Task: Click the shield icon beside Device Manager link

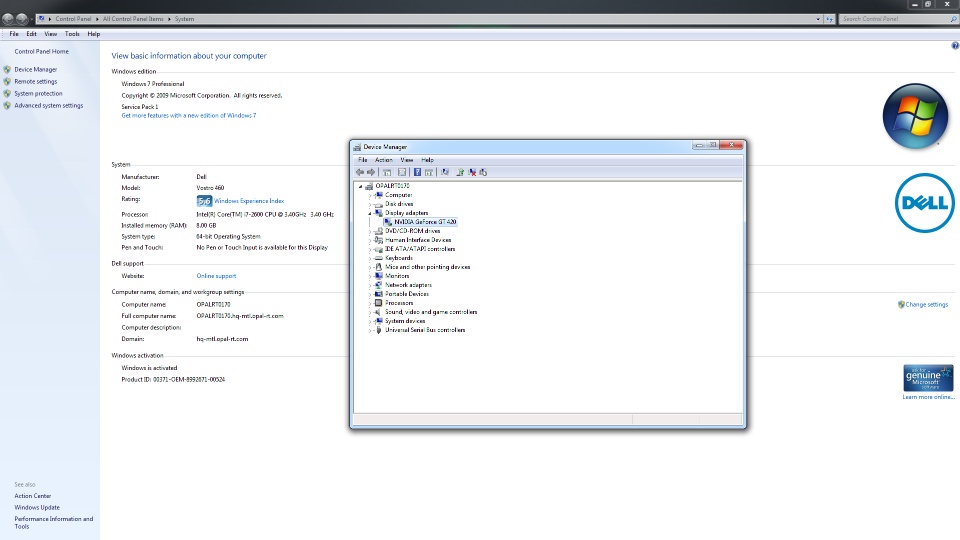Action: click(x=7, y=69)
